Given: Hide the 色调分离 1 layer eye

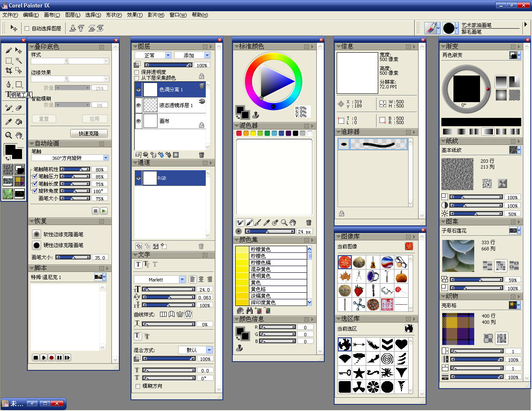Looking at the screenshot, I should [x=138, y=90].
